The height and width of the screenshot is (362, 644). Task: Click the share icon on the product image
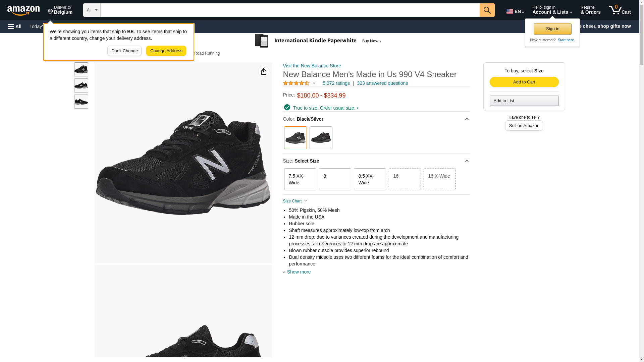[263, 71]
